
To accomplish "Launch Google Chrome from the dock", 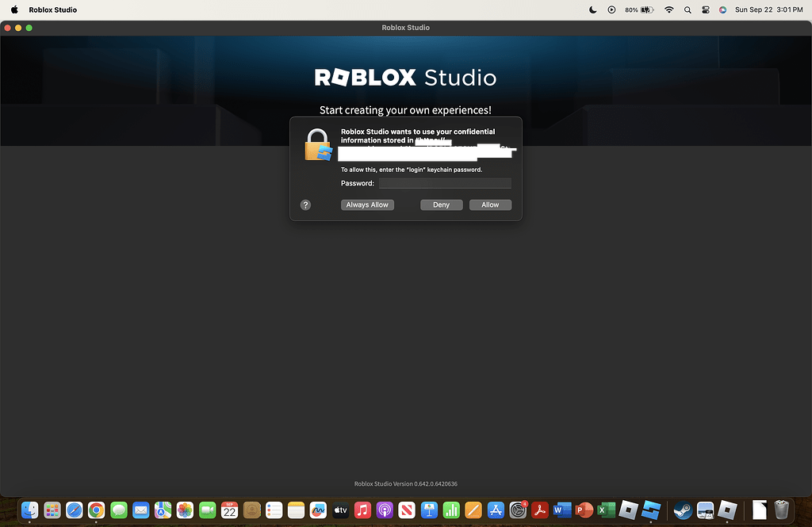I will 96,510.
